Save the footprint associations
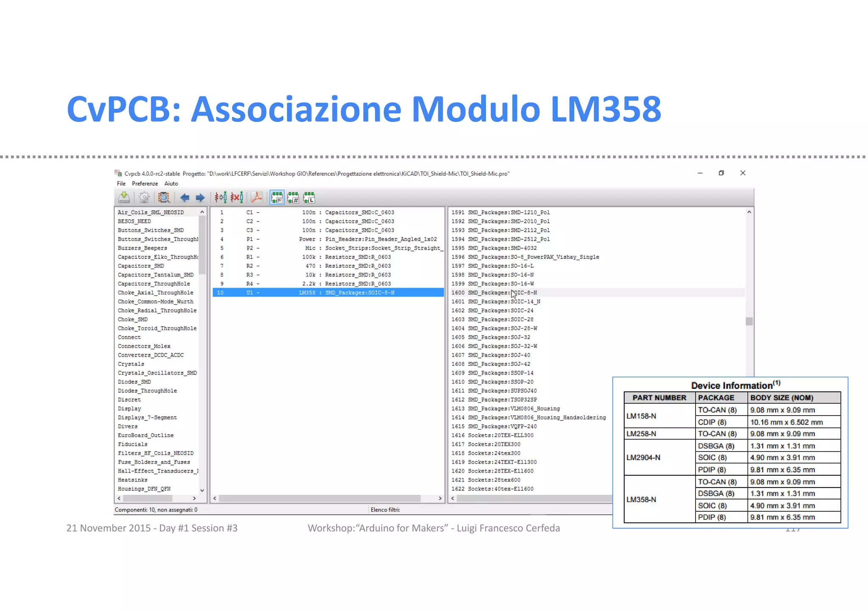 coord(124,197)
